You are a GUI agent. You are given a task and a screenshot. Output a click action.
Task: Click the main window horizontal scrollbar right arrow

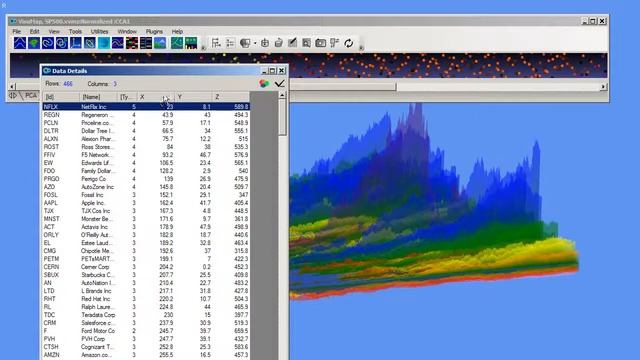tap(603, 87)
